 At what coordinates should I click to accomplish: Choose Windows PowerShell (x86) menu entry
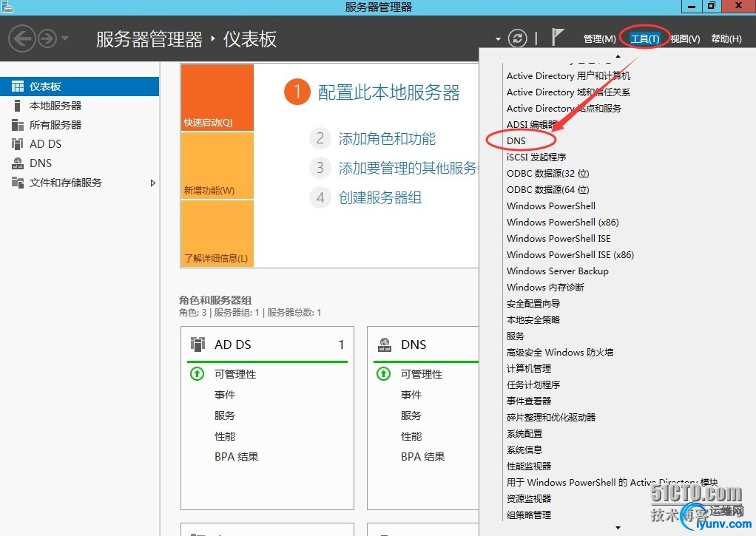[563, 223]
